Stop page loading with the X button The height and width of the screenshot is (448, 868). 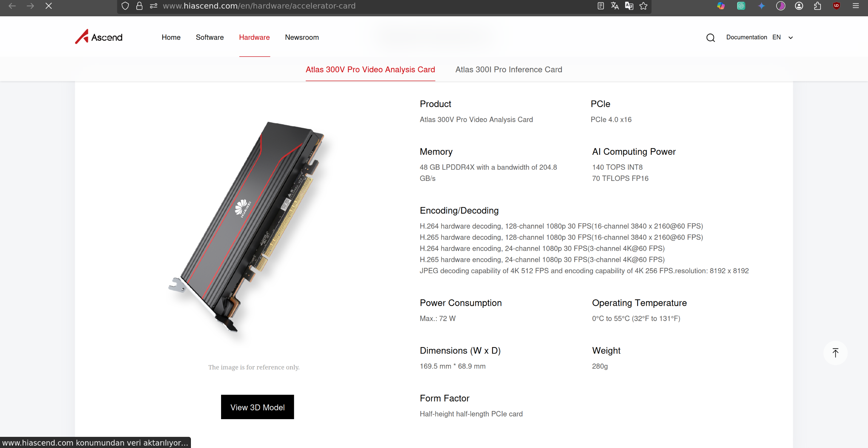[x=48, y=6]
